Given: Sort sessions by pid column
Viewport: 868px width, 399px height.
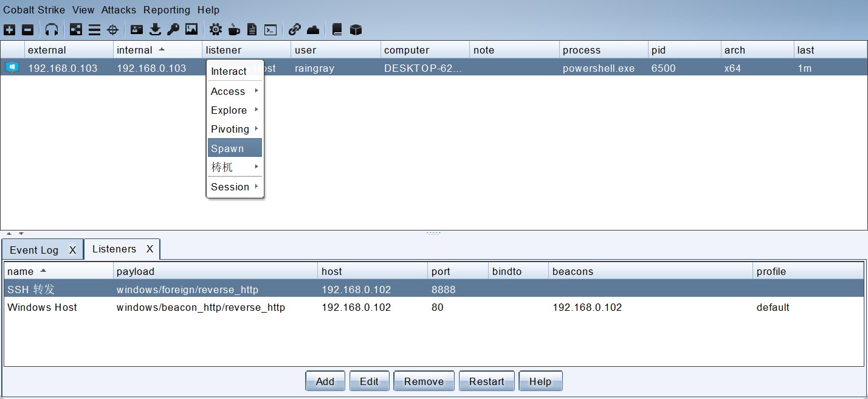Looking at the screenshot, I should click(x=684, y=50).
